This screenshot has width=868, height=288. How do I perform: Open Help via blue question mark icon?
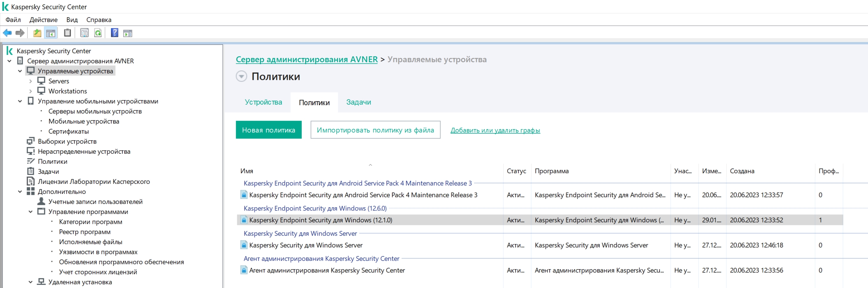click(x=115, y=33)
